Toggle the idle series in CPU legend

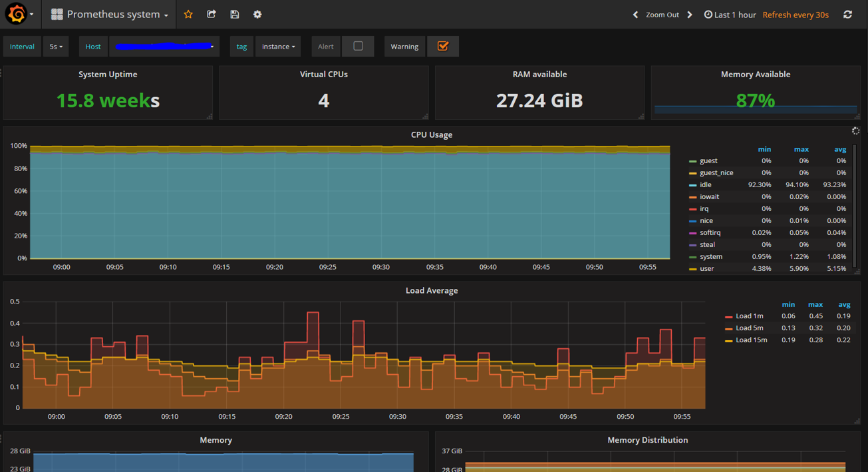[x=705, y=184]
